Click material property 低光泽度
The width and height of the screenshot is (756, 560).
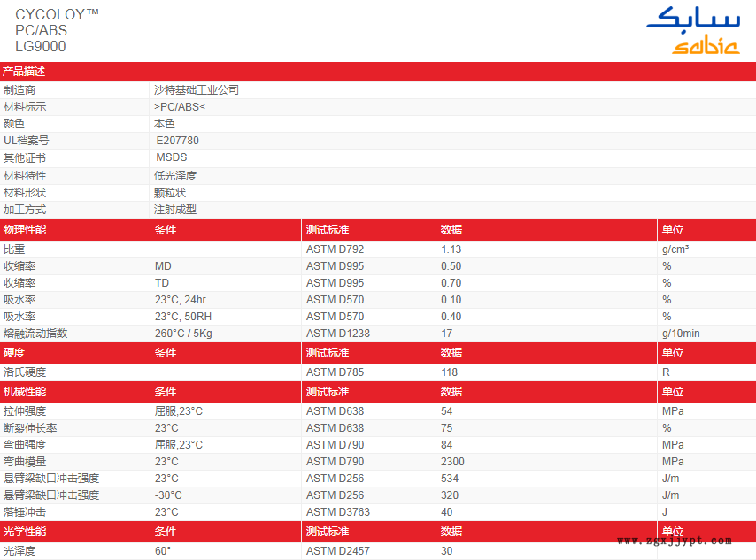point(175,176)
